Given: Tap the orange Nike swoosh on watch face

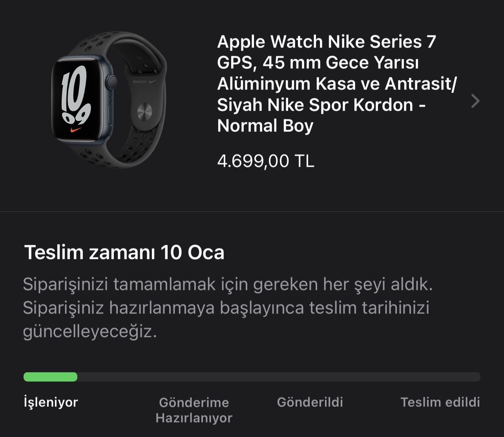Looking at the screenshot, I should tap(76, 129).
